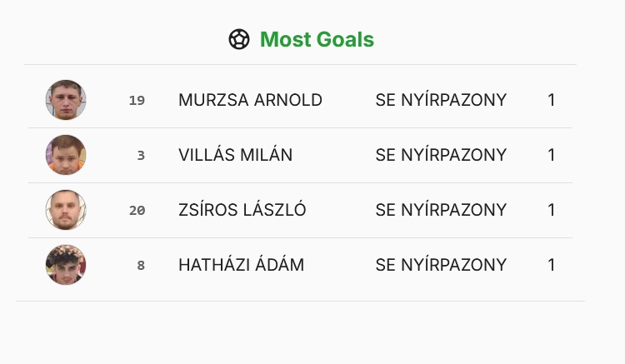625x364 pixels.
Task: Click jersey number 3
Action: [141, 155]
